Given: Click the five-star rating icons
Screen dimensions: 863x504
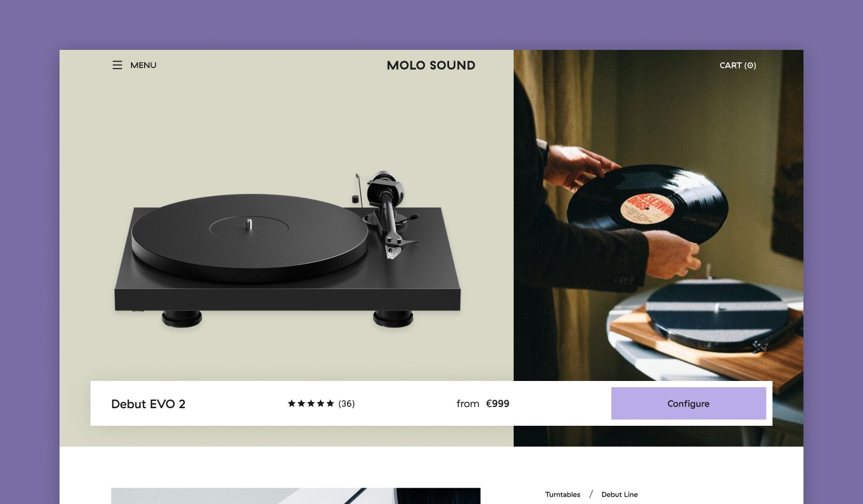Looking at the screenshot, I should 311,404.
